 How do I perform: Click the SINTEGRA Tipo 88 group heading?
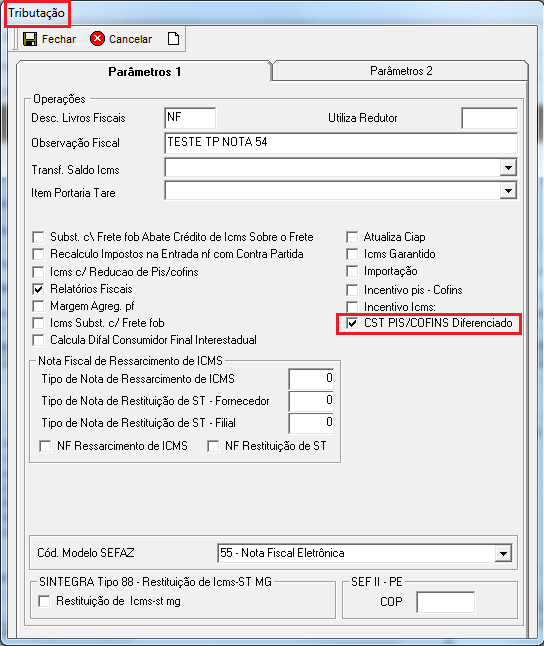[x=155, y=582]
